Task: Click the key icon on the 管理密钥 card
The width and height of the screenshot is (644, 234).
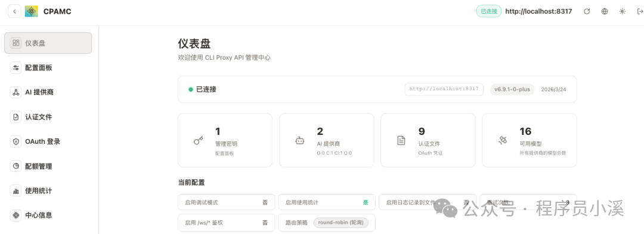Action: click(x=199, y=141)
